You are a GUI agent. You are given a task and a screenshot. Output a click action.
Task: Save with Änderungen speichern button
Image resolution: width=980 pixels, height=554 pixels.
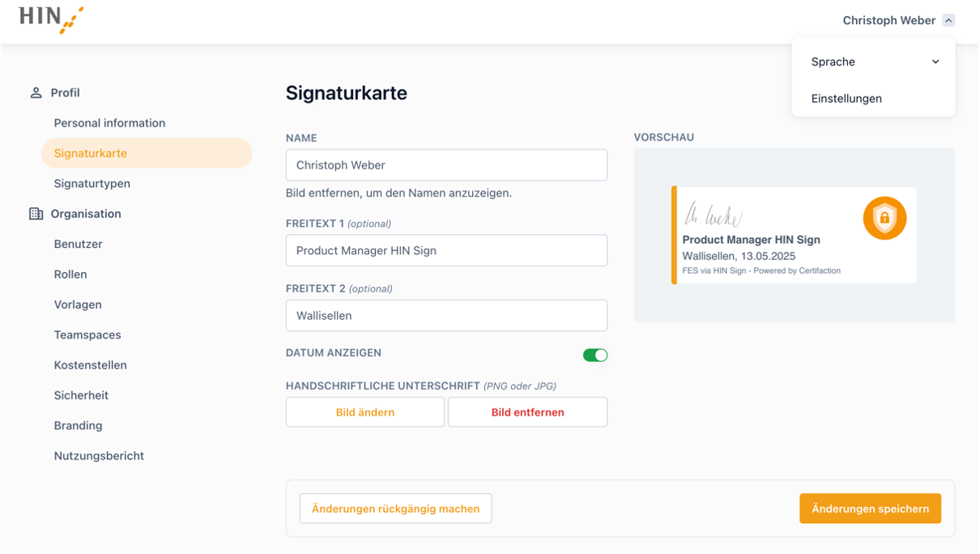(x=871, y=509)
